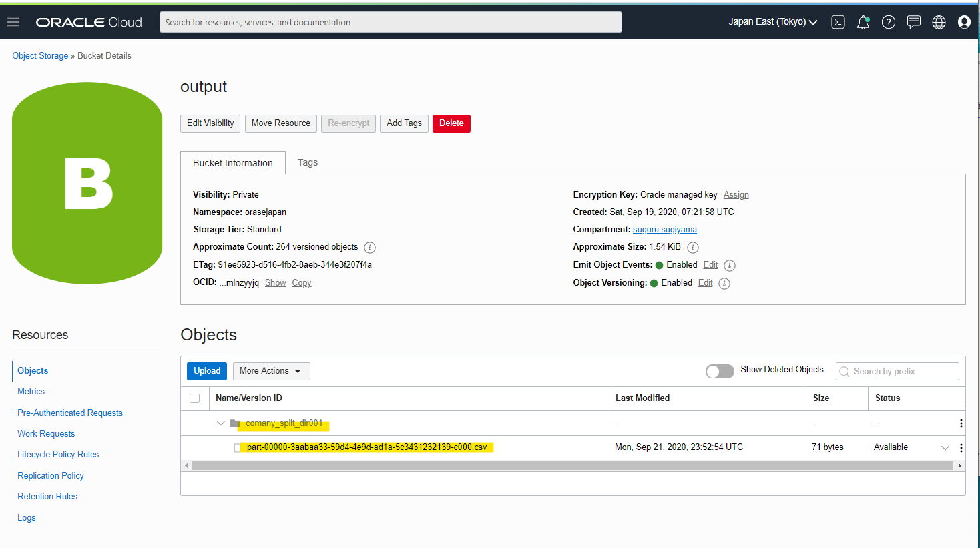
Task: Open actions menu for the csv object
Action: (961, 448)
